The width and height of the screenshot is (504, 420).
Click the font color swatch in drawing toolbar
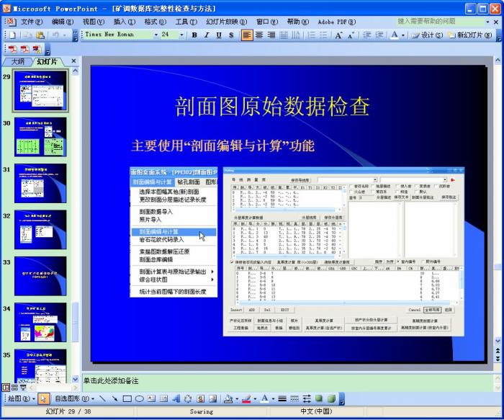tap(264, 398)
